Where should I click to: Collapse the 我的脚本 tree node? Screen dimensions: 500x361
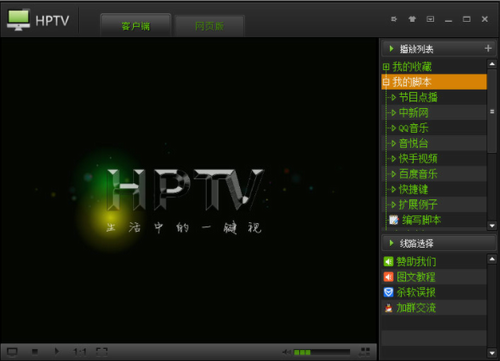[x=386, y=82]
